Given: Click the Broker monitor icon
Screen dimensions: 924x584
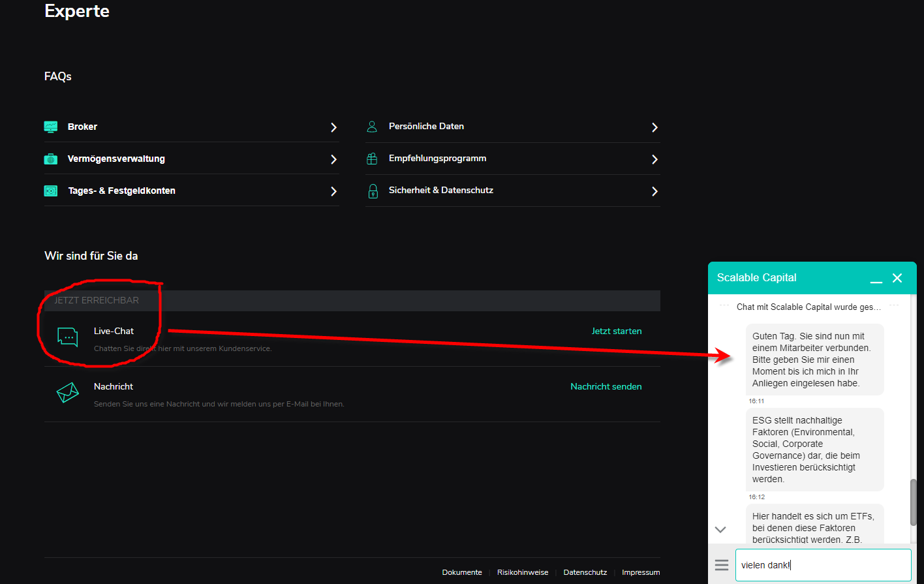Looking at the screenshot, I should coord(51,127).
